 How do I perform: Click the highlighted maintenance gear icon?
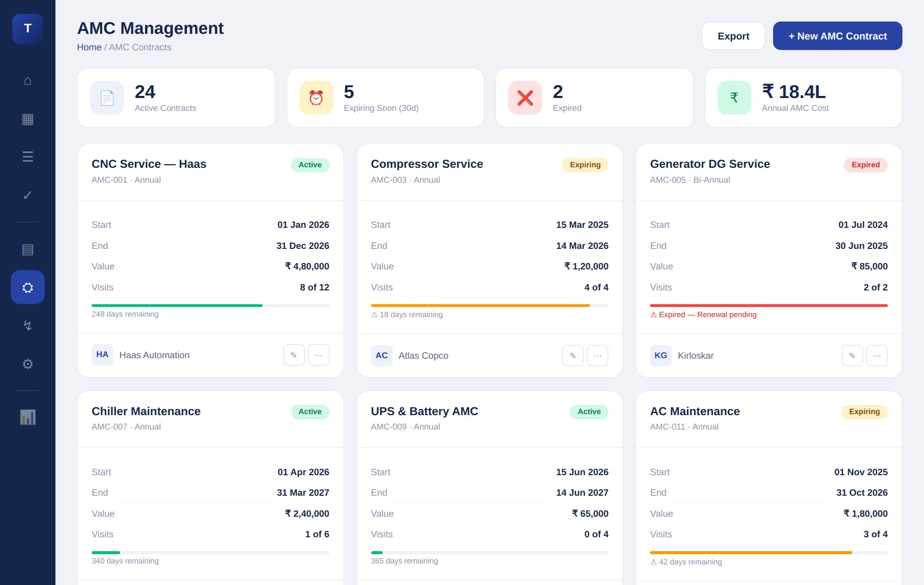(27, 287)
